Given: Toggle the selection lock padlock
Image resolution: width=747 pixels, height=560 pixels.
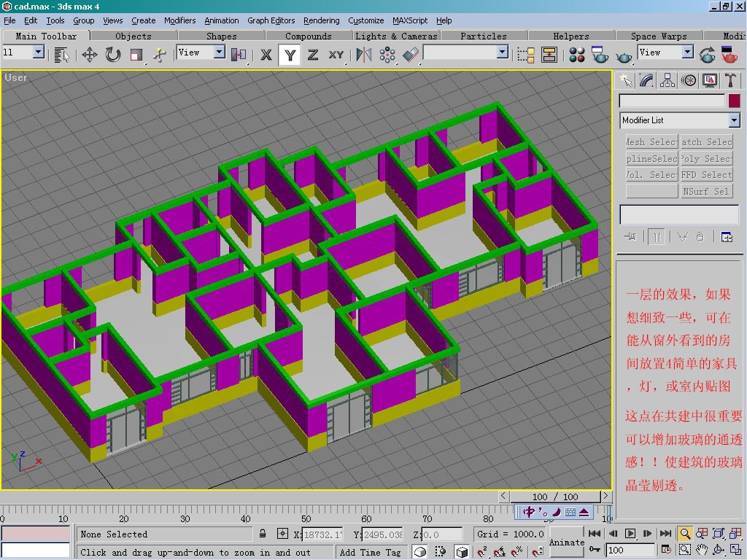Looking at the screenshot, I should pos(263,534).
